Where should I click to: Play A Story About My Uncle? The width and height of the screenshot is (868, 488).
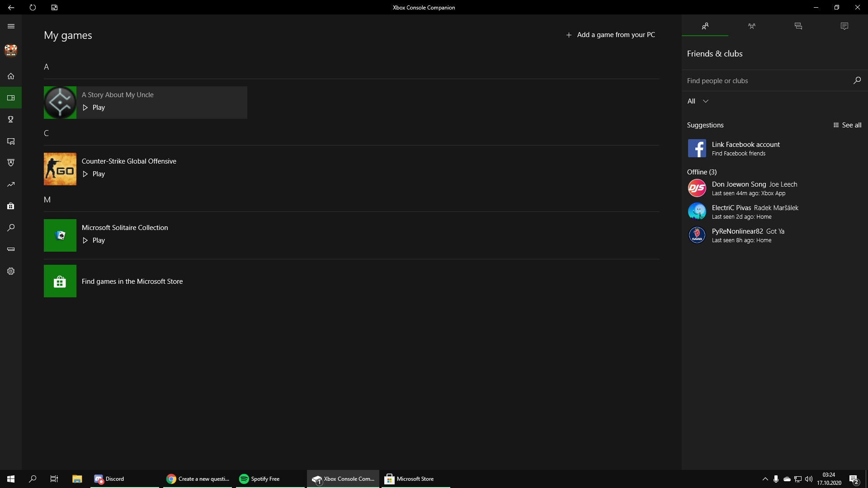(94, 108)
